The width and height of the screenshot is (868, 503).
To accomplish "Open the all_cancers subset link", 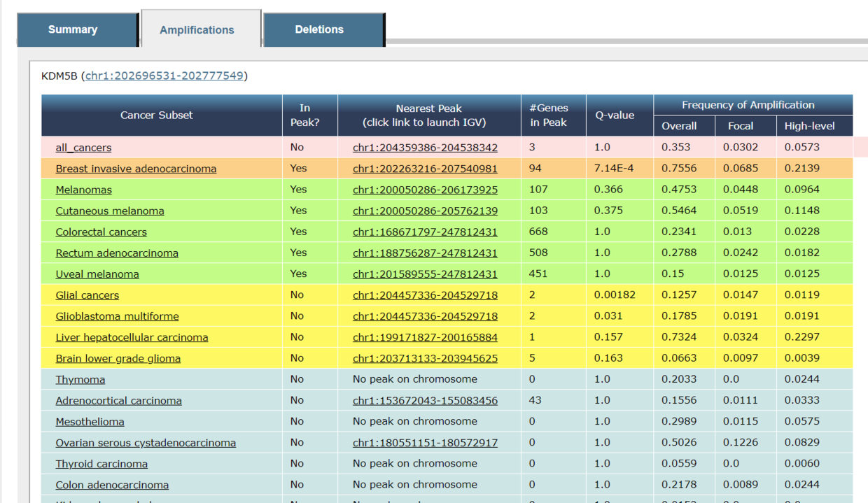I will tap(83, 148).
